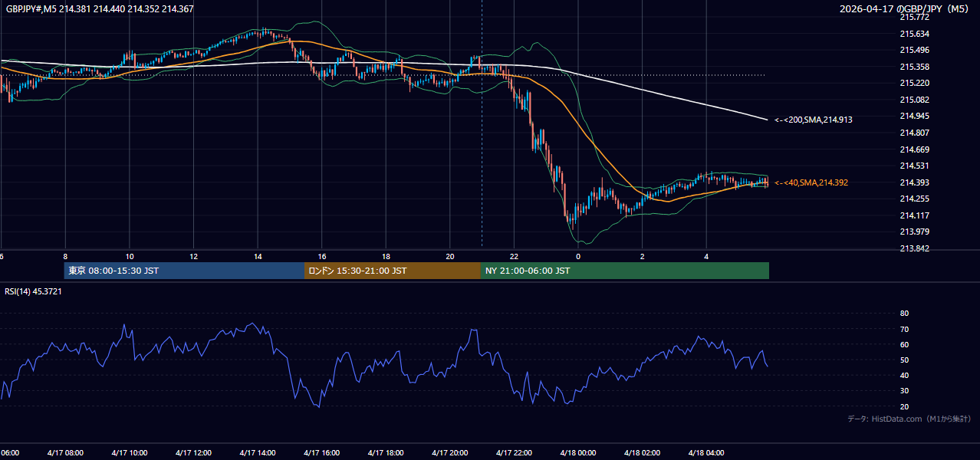Click the 215.496 price axis label

coord(914,50)
